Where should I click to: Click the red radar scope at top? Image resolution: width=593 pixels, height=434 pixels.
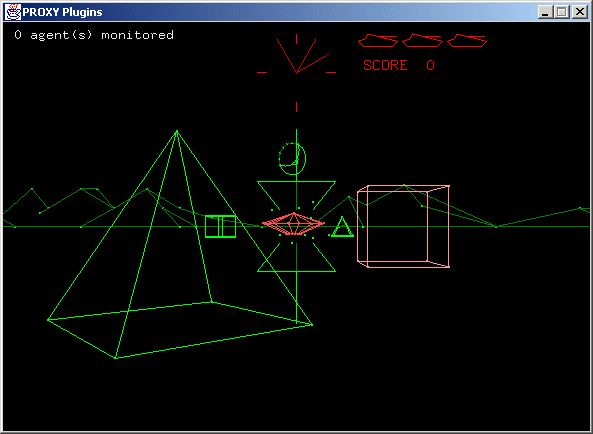coord(296,54)
